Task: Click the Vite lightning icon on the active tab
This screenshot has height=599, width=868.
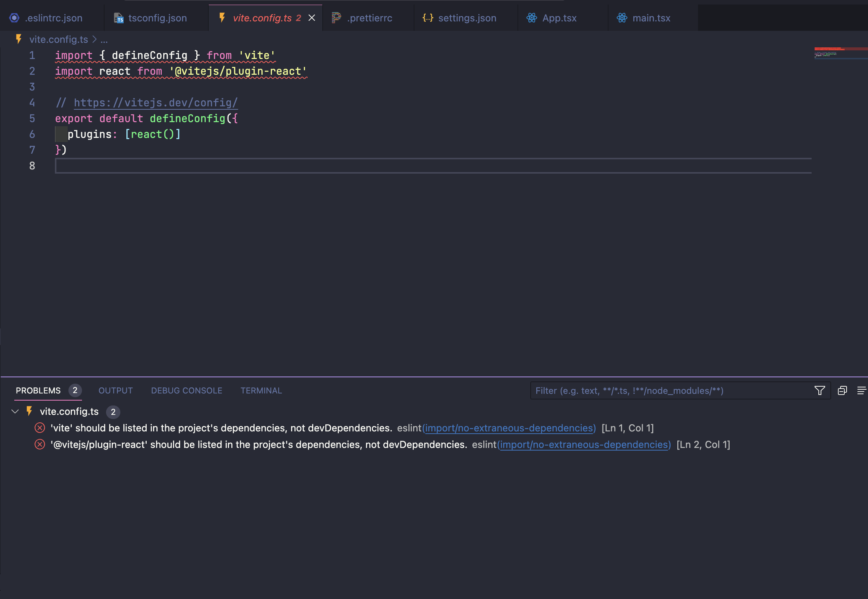Action: (x=222, y=18)
